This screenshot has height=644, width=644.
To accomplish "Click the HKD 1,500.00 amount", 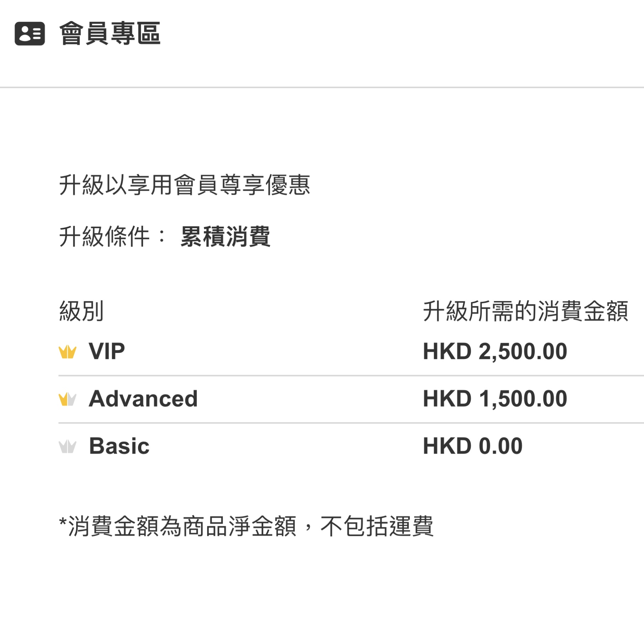I will click(x=495, y=398).
